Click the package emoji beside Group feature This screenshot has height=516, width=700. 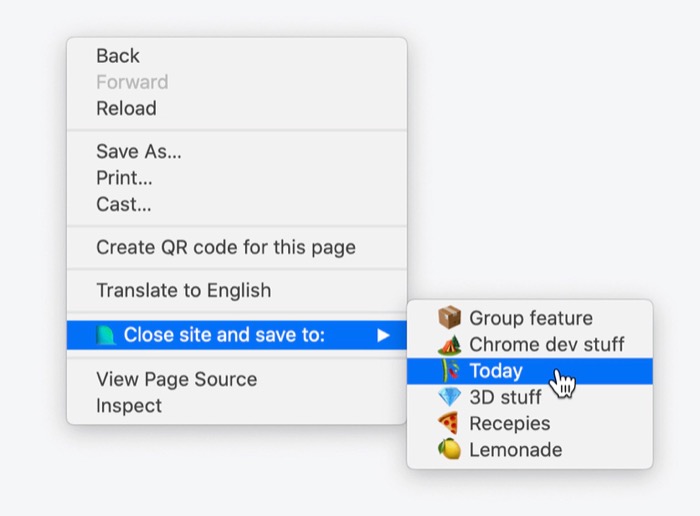(x=449, y=317)
